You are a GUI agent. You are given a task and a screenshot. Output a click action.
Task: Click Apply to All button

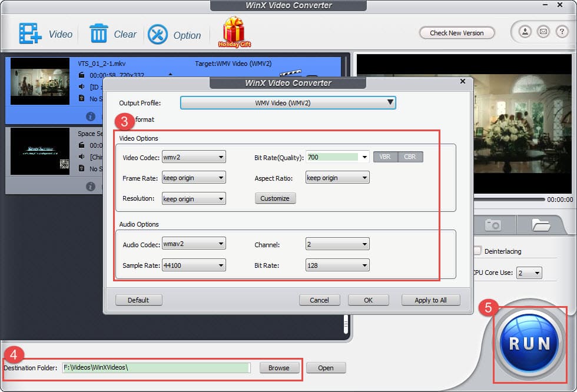coord(430,300)
